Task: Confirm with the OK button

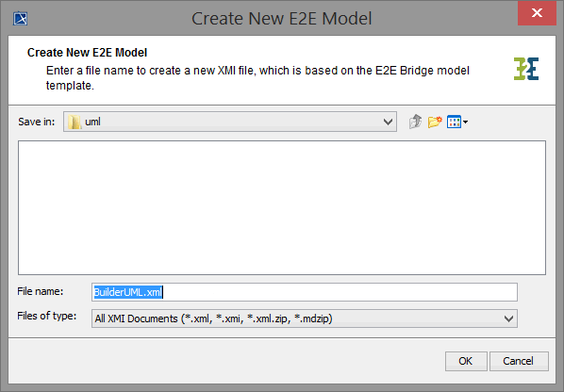Action: tap(466, 361)
